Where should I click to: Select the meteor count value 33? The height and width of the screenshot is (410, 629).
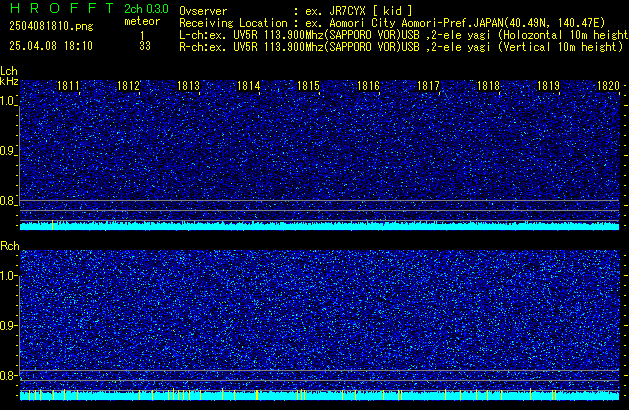[x=145, y=46]
